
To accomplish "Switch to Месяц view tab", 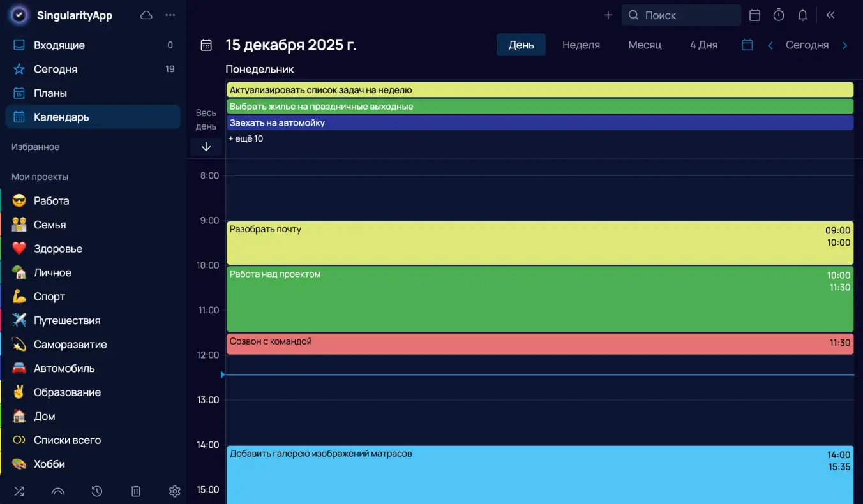I will tap(645, 45).
